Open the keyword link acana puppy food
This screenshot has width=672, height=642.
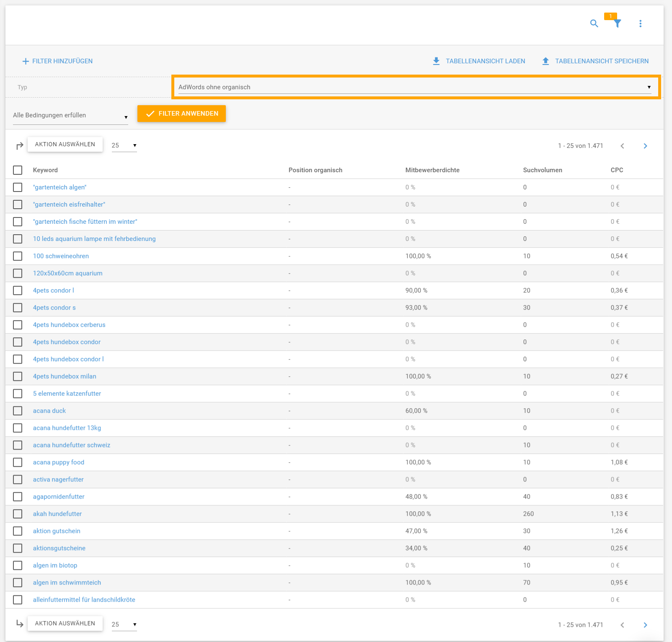59,462
